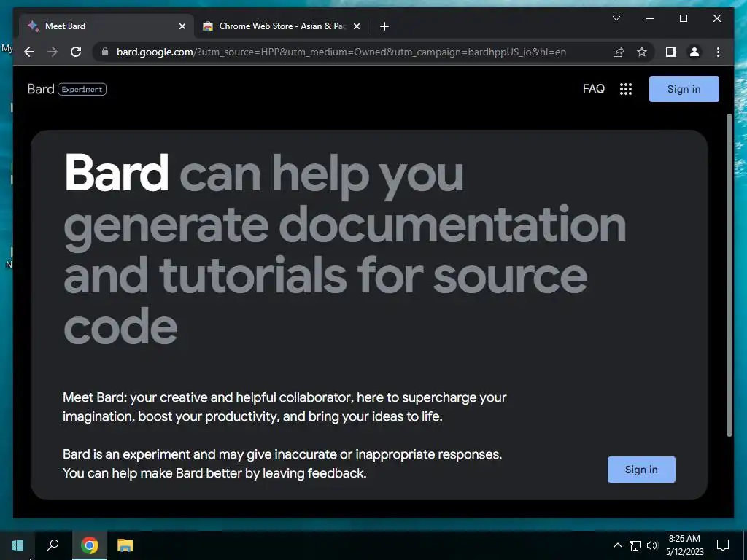The height and width of the screenshot is (560, 747).
Task: Open the FAQ link
Action: click(x=594, y=88)
